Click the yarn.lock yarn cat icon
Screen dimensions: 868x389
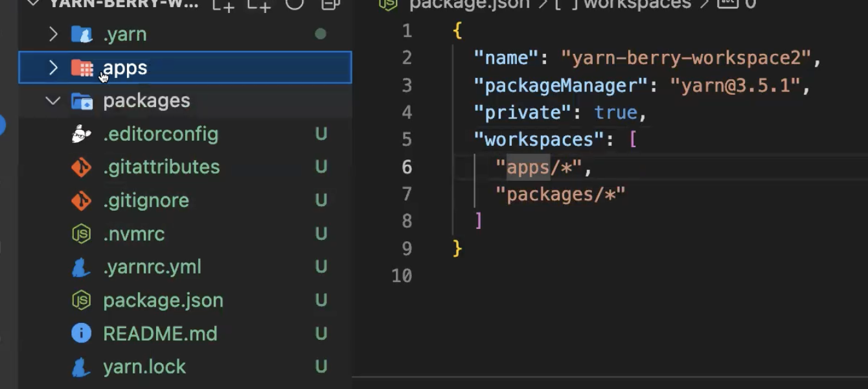81,367
